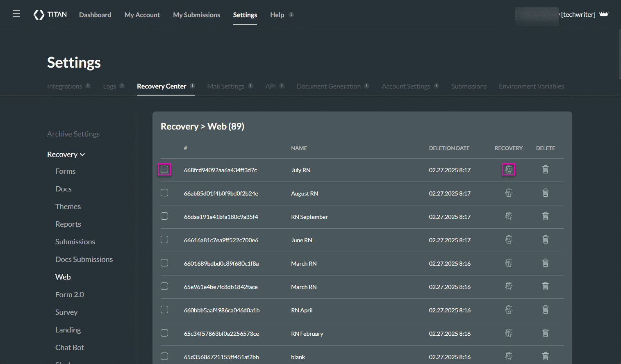
Task: Open the Account Settings tab
Action: [406, 86]
